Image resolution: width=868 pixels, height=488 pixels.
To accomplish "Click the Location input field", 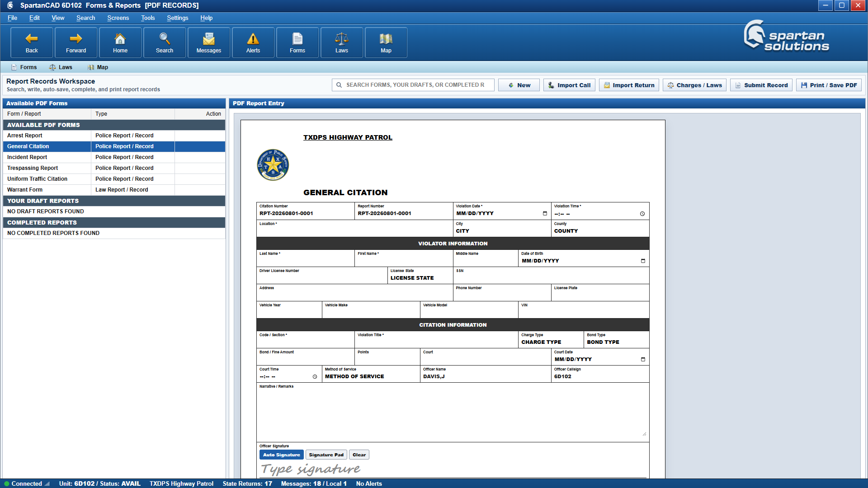I will [x=354, y=231].
